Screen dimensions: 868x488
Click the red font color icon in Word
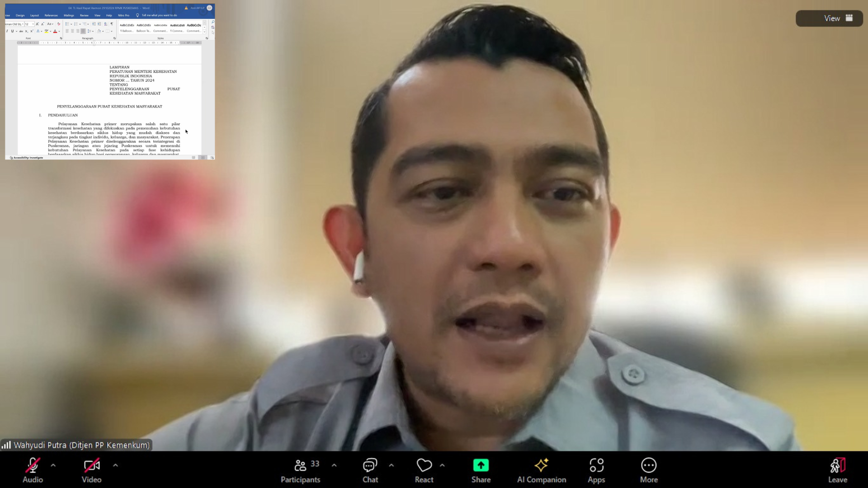click(55, 31)
